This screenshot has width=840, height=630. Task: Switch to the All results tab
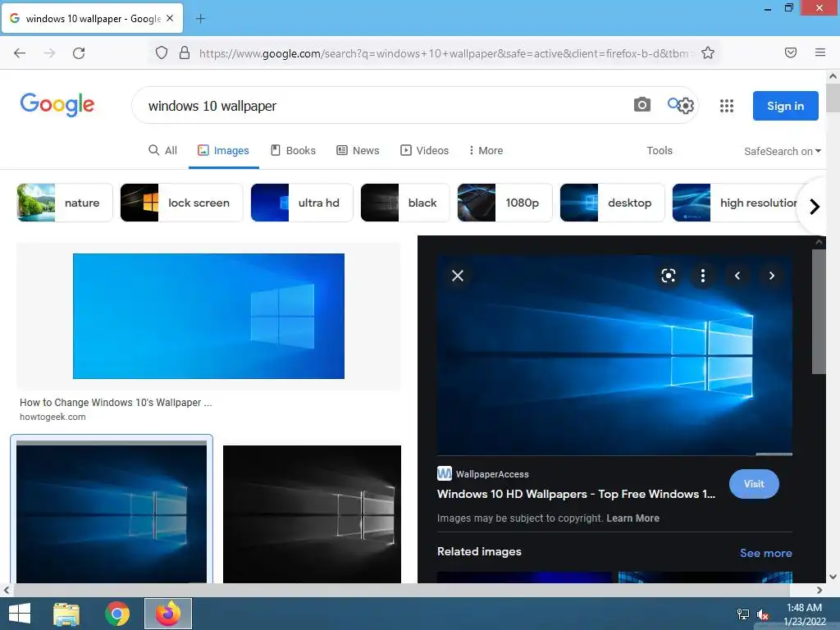[163, 151]
